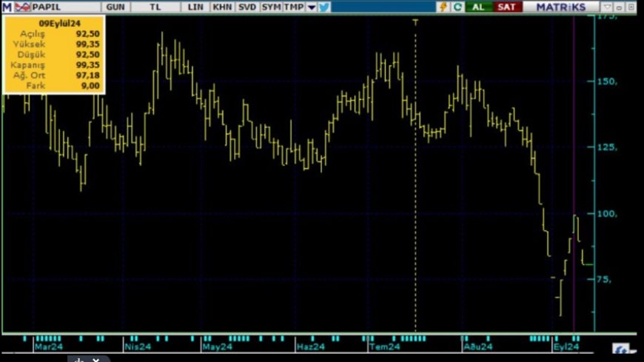Click the lightning bolt icon

coord(443,7)
